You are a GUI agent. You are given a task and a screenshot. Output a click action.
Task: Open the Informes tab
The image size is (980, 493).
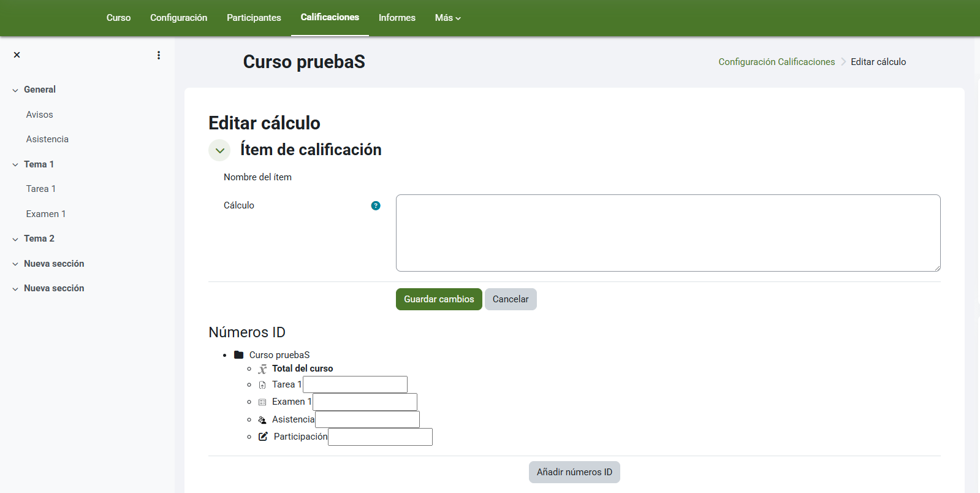(397, 18)
